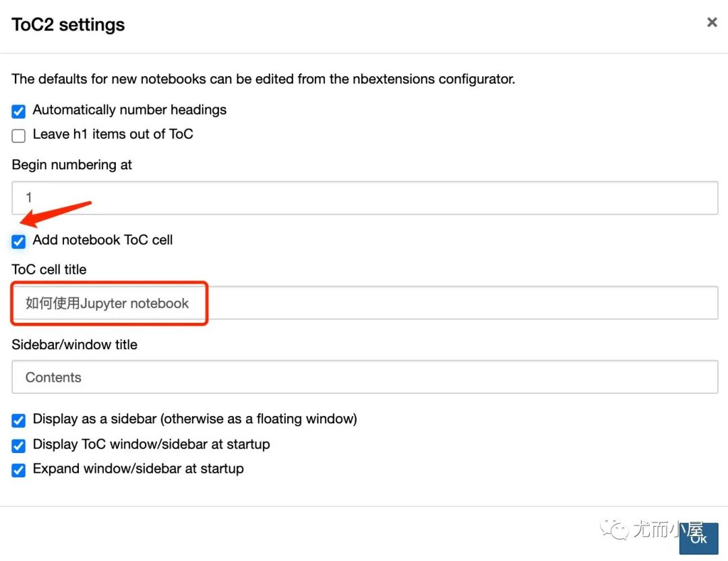The image size is (728, 561).
Task: Focus the Begin numbering at field
Action: click(x=365, y=198)
